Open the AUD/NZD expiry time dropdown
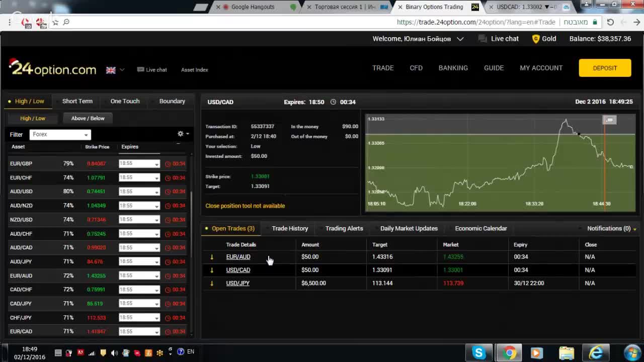This screenshot has height=362, width=644. tap(139, 206)
